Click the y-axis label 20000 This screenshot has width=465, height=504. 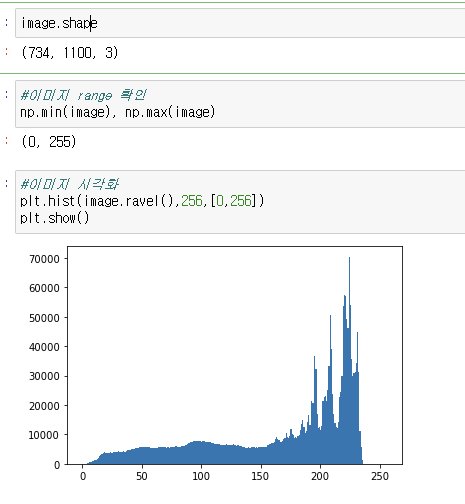click(44, 406)
